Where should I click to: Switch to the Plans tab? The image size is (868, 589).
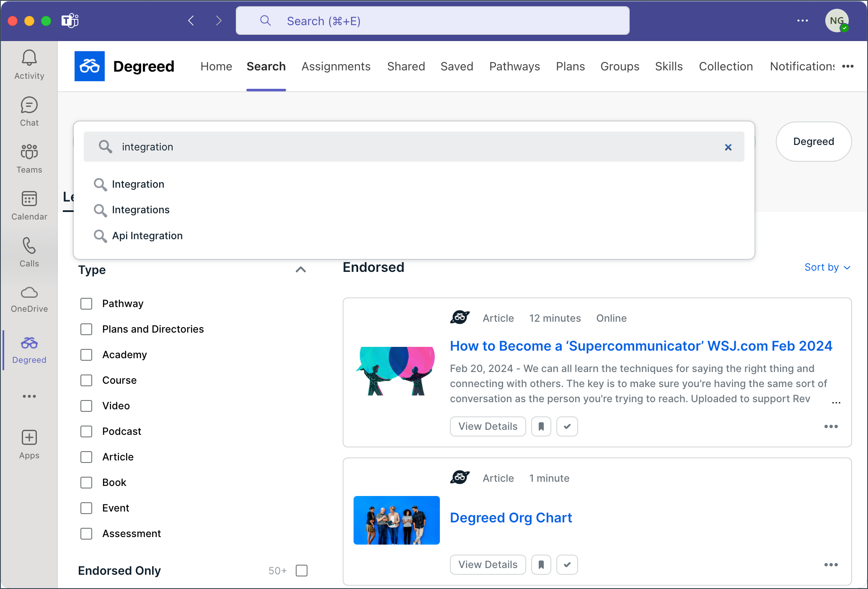click(x=570, y=66)
